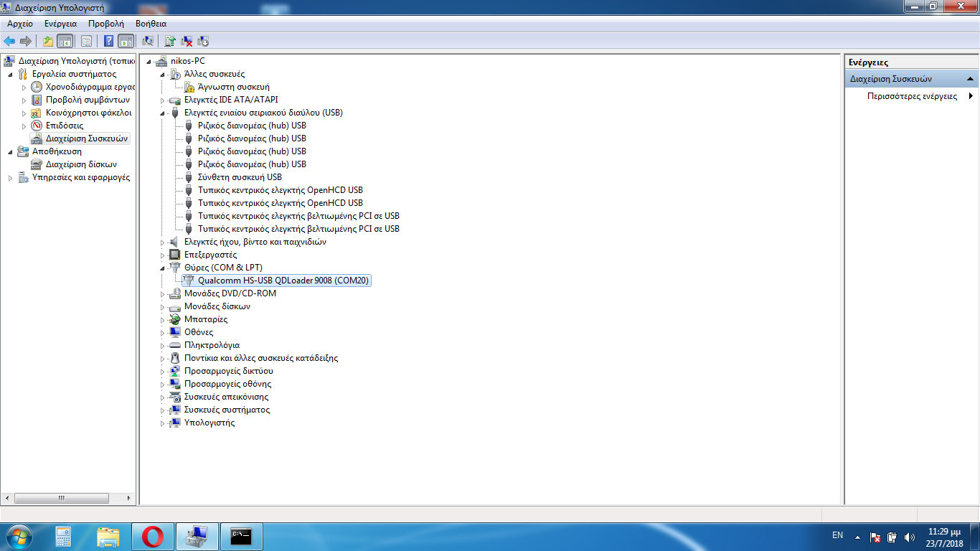Select the Άγνωστη συσκευή device
The width and height of the screenshot is (980, 551).
(234, 87)
